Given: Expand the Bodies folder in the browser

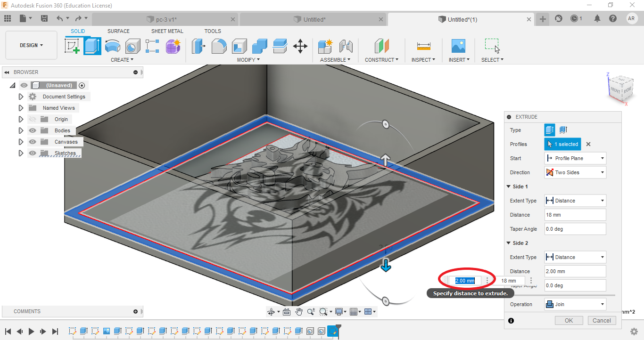Looking at the screenshot, I should [21, 130].
